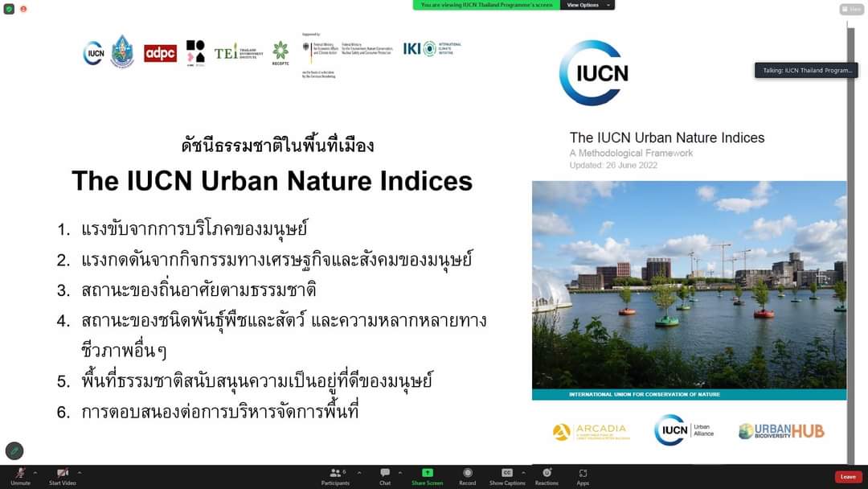Screen dimensions: 868x489
Task: Click the green screen-viewing notification banner
Action: (486, 5)
